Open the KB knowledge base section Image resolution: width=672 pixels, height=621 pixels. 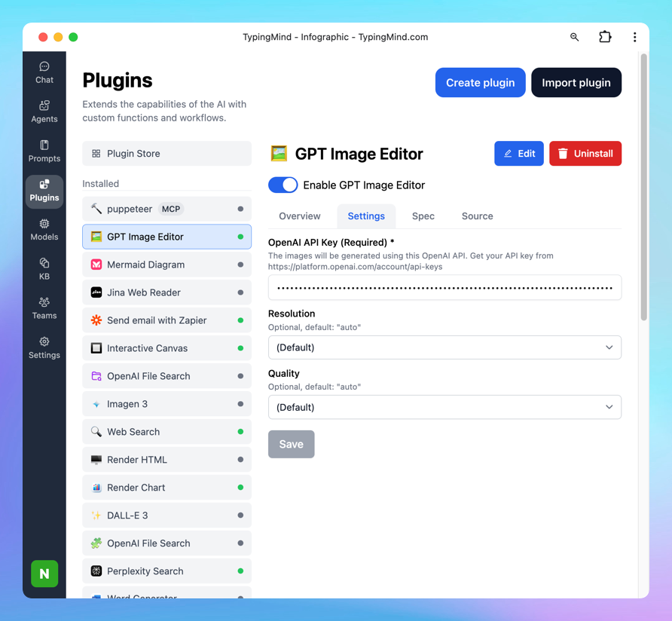(x=44, y=269)
